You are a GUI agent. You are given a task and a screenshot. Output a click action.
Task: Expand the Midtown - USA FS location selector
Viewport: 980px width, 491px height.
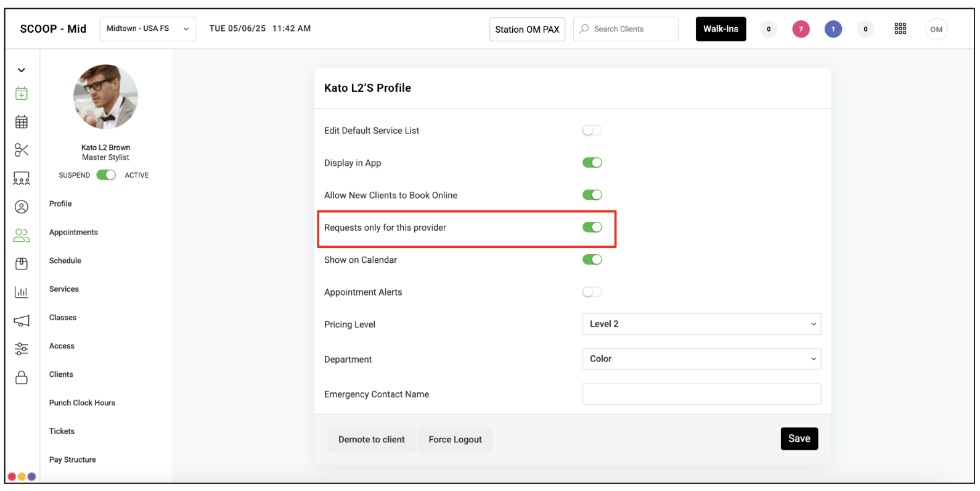[x=148, y=29]
